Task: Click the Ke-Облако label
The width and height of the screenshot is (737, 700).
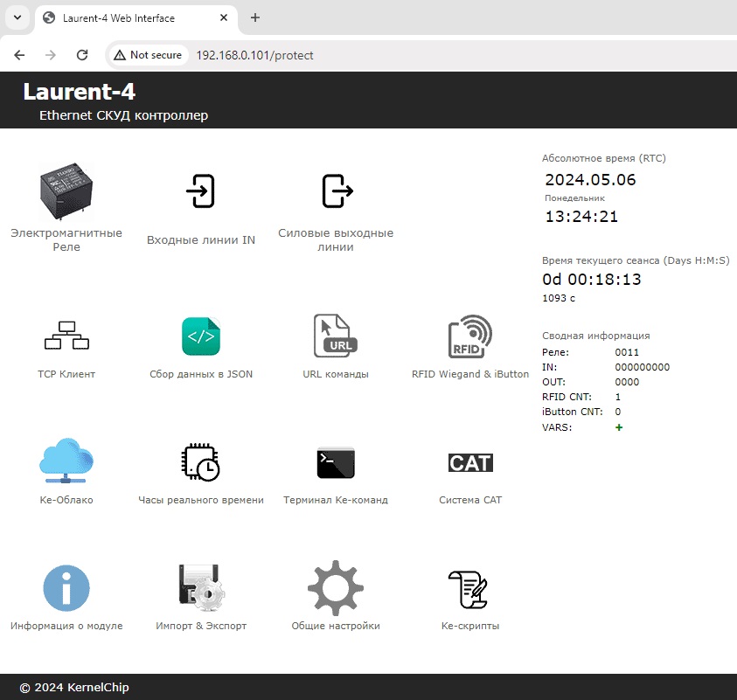Action: point(66,501)
